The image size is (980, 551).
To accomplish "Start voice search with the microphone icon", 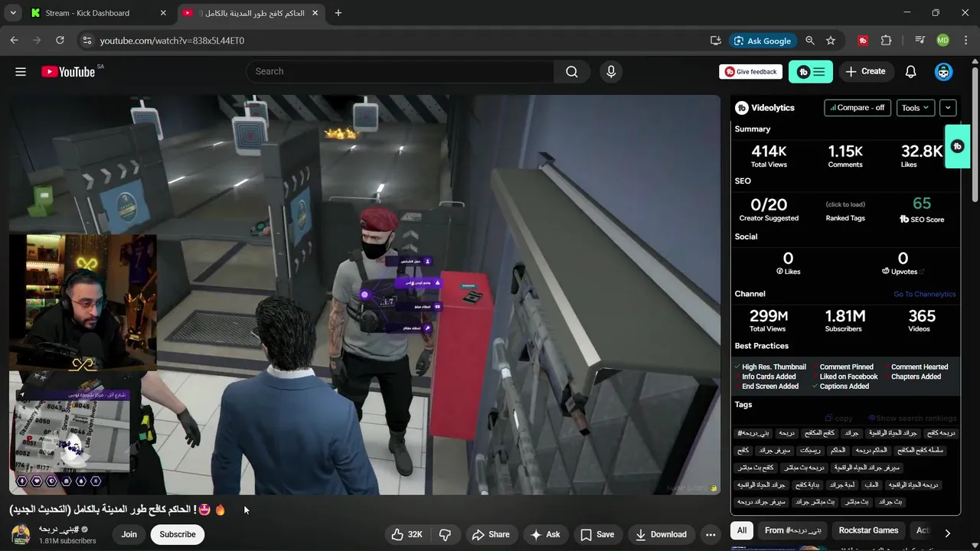I will click(x=611, y=71).
